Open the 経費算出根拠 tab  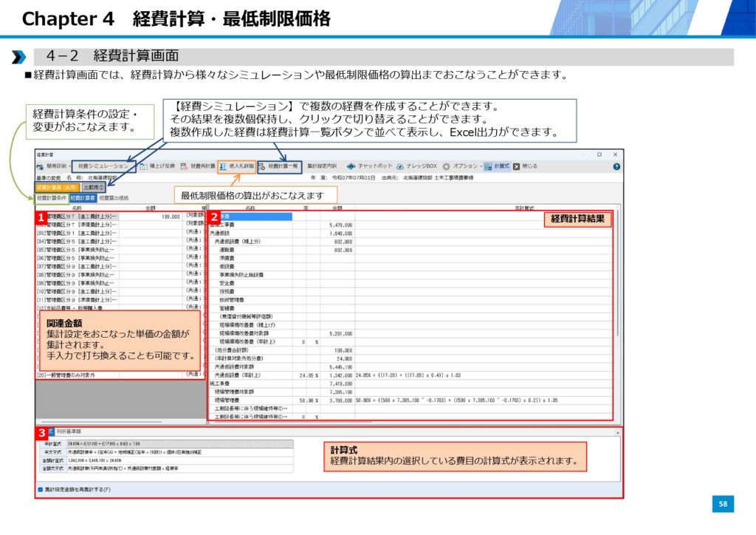pyautogui.click(x=114, y=198)
